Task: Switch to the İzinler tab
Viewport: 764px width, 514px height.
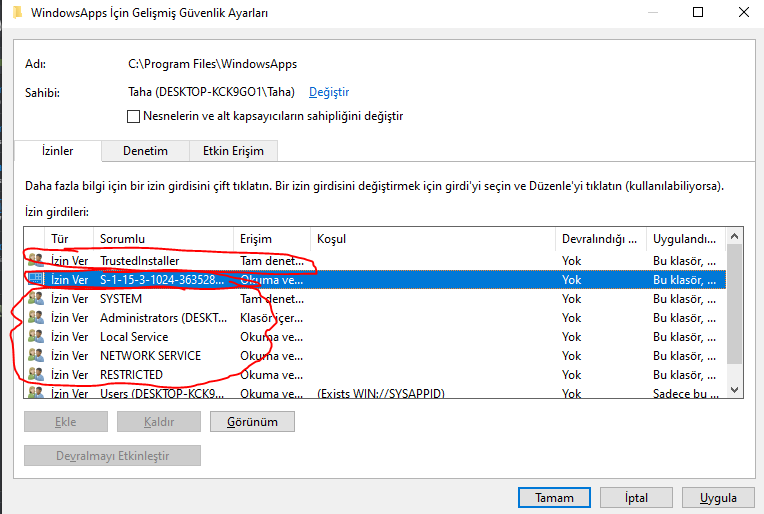Action: [x=57, y=151]
